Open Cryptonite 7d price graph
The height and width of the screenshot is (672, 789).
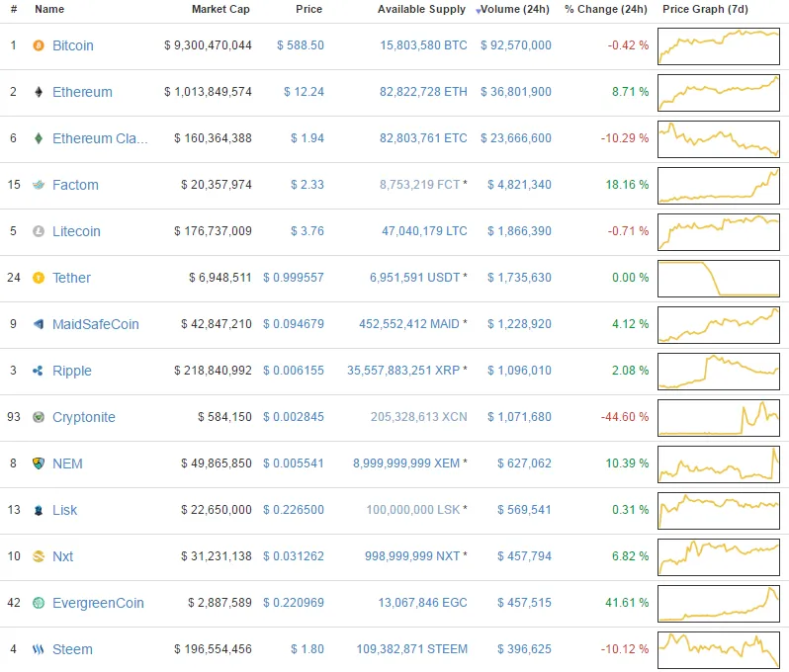[x=719, y=418]
